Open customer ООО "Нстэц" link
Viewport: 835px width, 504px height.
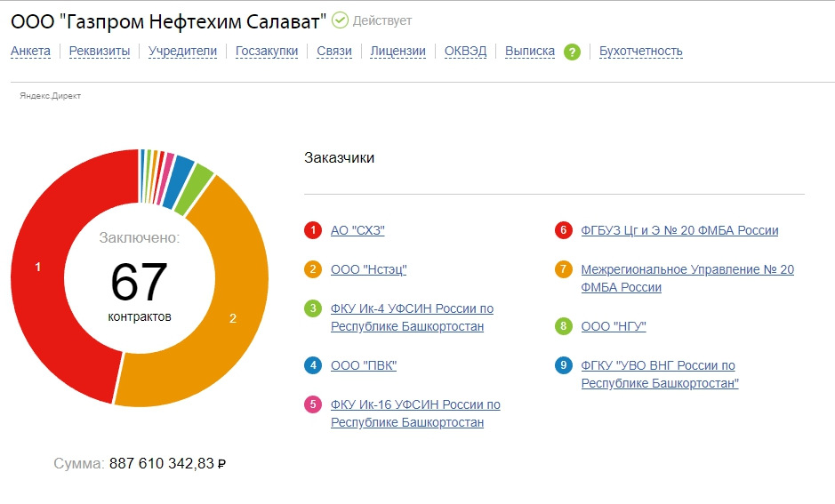coord(368,270)
